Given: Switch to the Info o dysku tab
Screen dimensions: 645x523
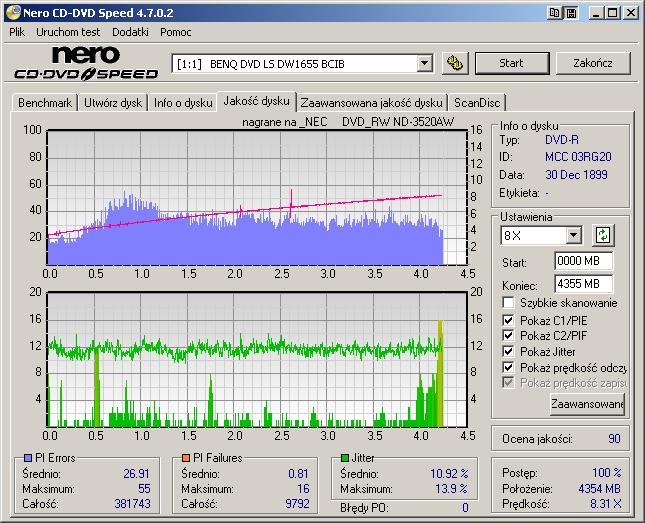Looking at the screenshot, I should click(x=183, y=102).
